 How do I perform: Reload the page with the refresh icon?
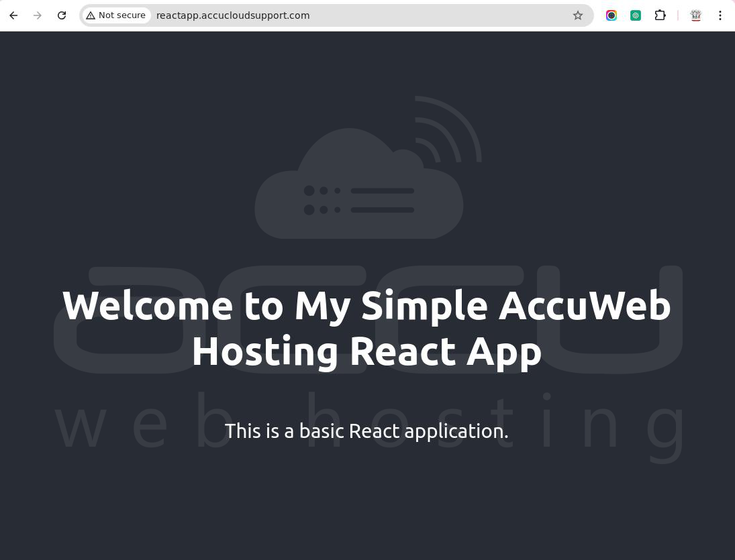61,15
